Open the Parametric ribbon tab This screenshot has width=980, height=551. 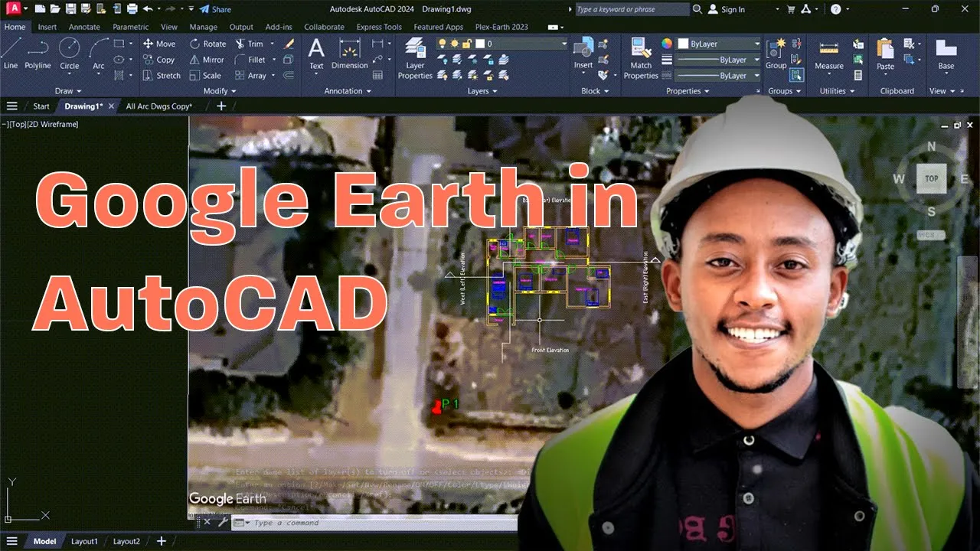coord(131,27)
